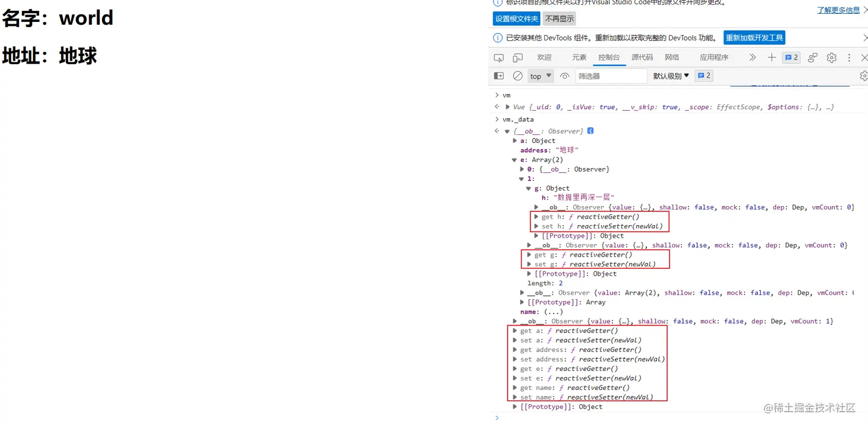Activate the inspect element picker
Screen dimensions: 868x426
499,57
